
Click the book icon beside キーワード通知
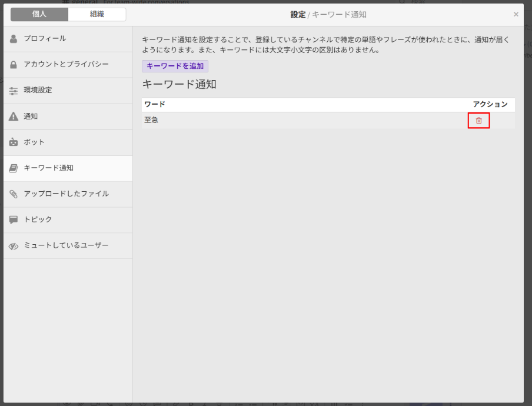pos(13,168)
